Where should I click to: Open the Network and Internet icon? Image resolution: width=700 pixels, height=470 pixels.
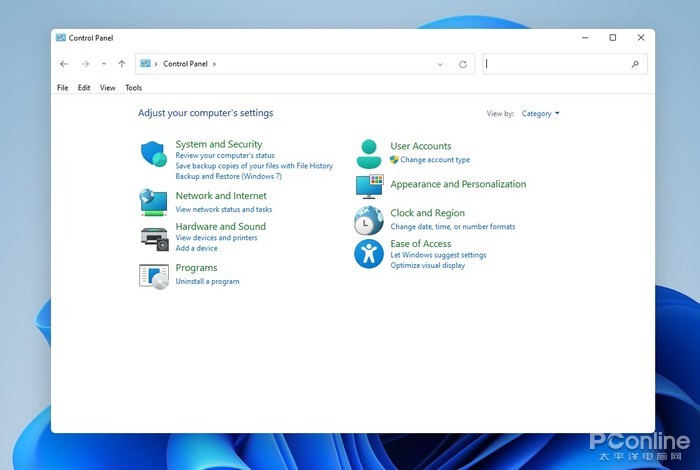153,202
